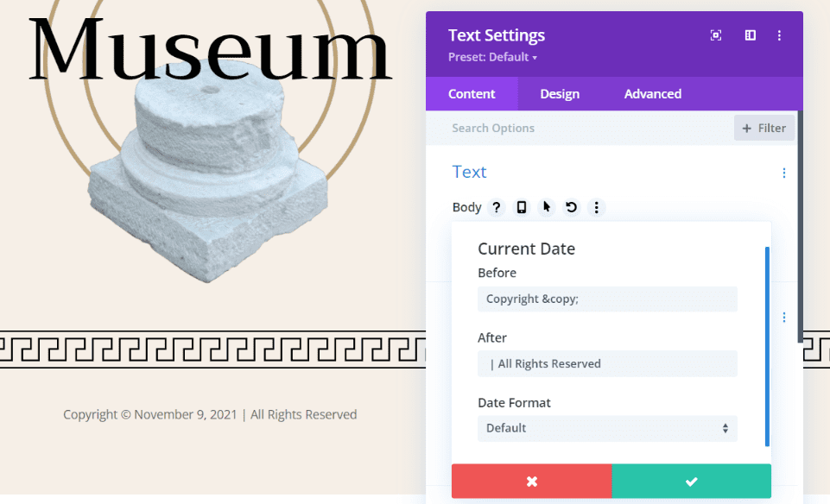Screen dimensions: 830x504
Task: Click the help icon next to Body
Action: click(496, 207)
